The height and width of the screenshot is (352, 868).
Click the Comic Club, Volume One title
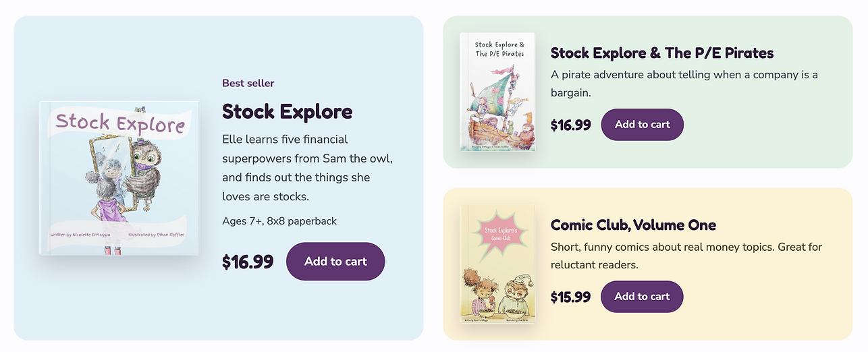(633, 225)
